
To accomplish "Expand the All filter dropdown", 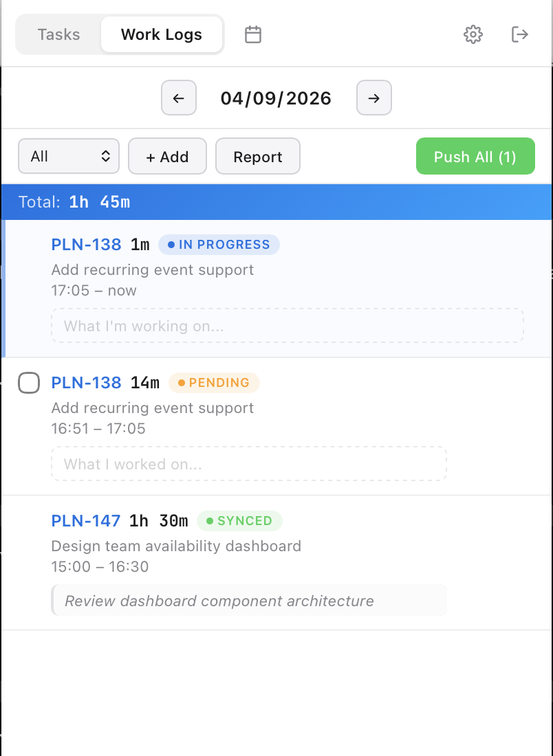I will pyautogui.click(x=69, y=157).
